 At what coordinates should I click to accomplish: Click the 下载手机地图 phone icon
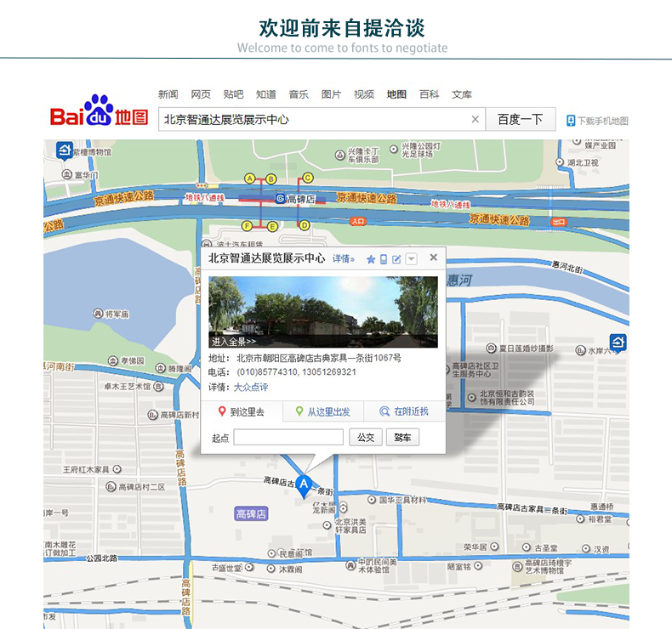pyautogui.click(x=571, y=121)
